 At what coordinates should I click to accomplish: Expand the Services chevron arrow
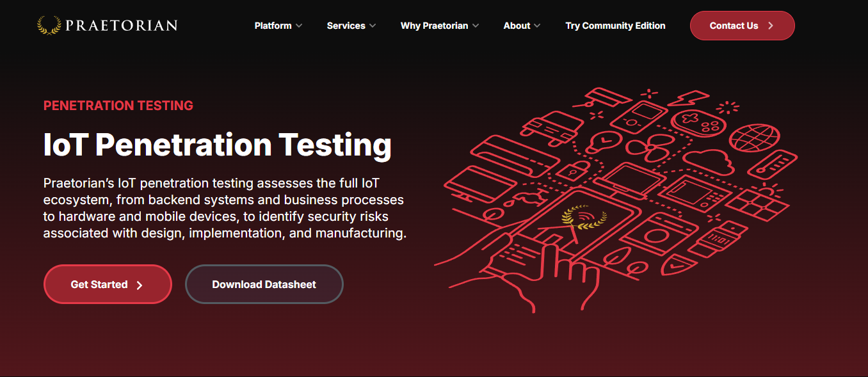click(x=372, y=26)
